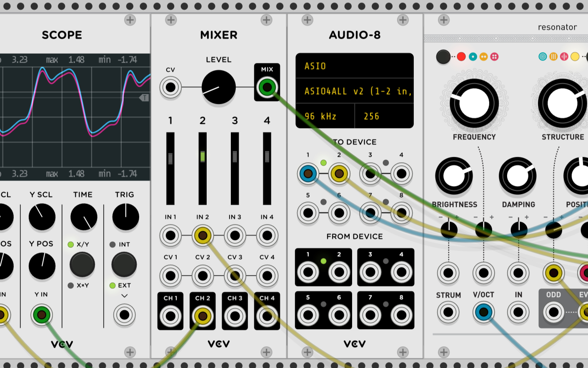Image resolution: width=588 pixels, height=368 pixels.
Task: Click the TO DEVICE 1 jack on Audio-8
Action: (x=308, y=174)
